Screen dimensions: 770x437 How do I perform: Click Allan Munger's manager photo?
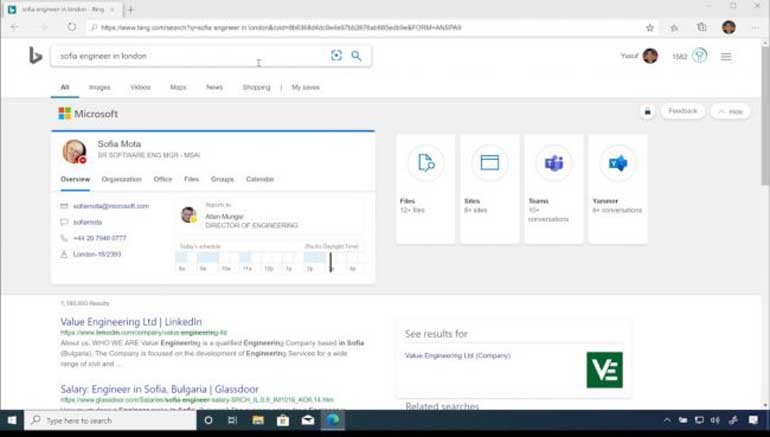(x=189, y=215)
